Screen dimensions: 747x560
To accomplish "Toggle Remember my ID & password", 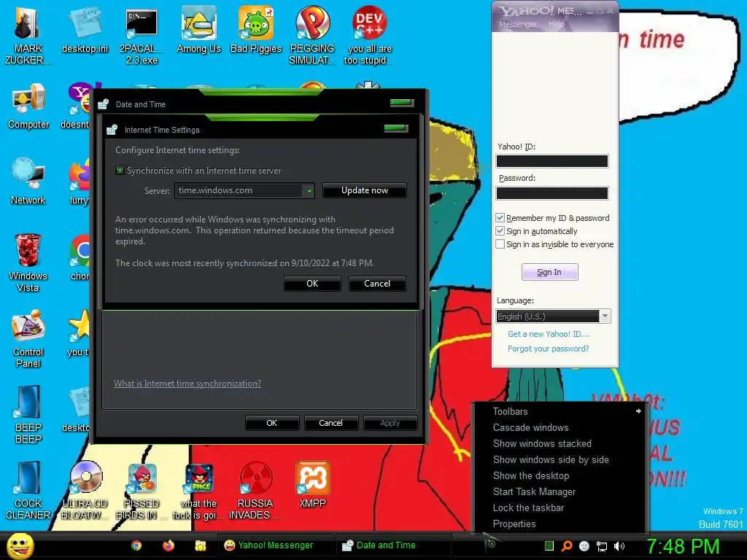I will [x=500, y=217].
